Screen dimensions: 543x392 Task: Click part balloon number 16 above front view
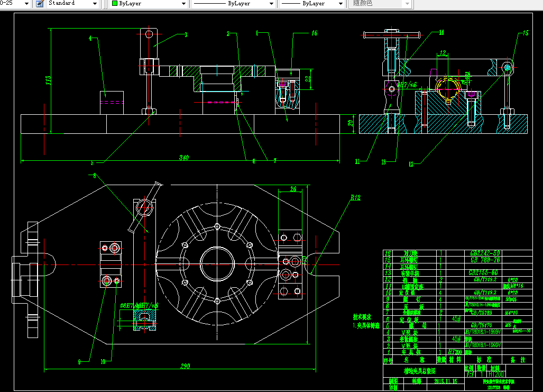click(314, 33)
